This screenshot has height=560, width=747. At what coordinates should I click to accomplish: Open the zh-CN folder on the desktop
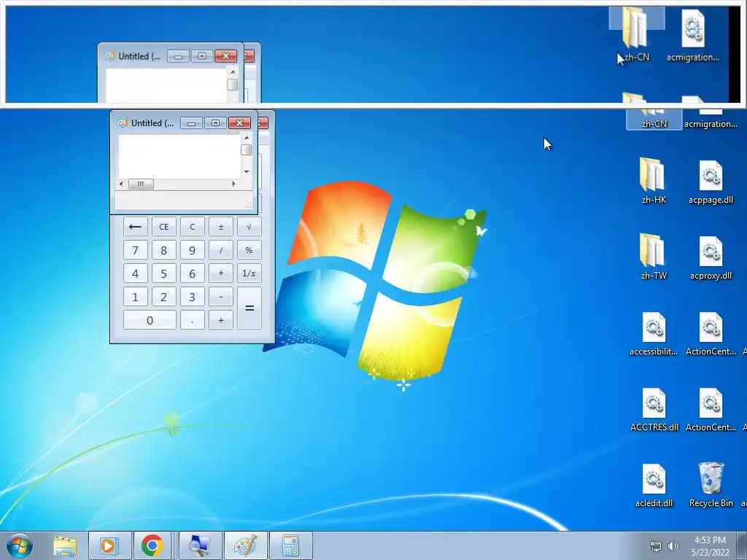(654, 118)
